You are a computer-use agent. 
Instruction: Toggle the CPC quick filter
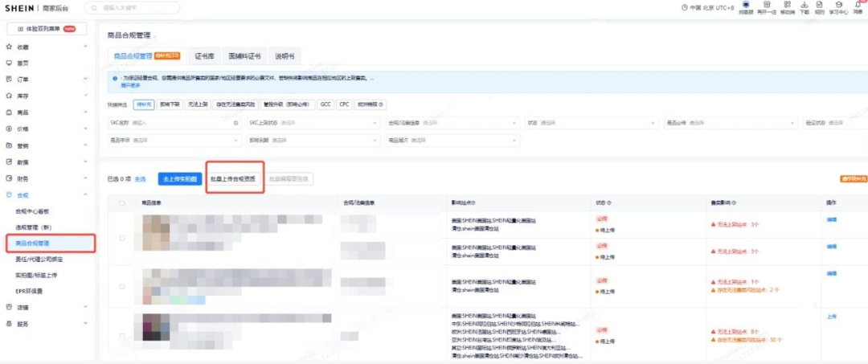(344, 104)
